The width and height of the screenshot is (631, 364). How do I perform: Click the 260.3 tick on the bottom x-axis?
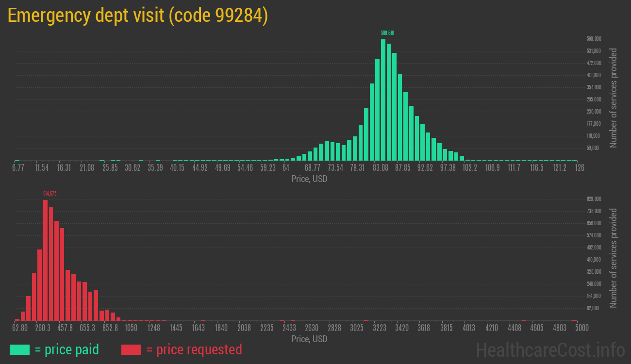coord(43,328)
